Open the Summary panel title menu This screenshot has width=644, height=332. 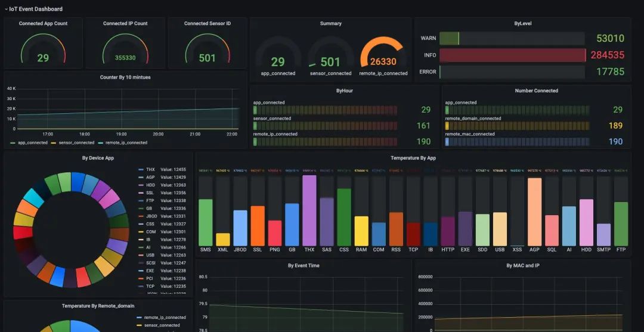pos(330,23)
